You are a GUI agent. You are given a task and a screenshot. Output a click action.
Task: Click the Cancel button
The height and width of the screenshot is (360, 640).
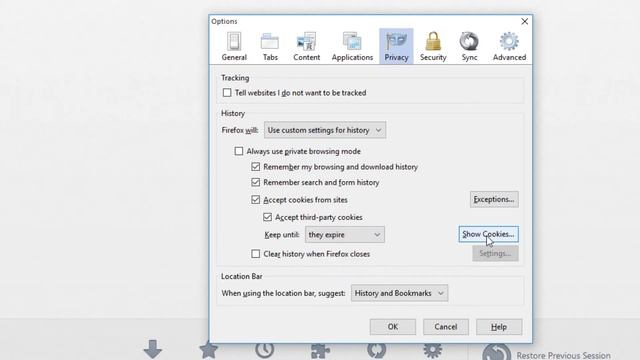point(446,327)
